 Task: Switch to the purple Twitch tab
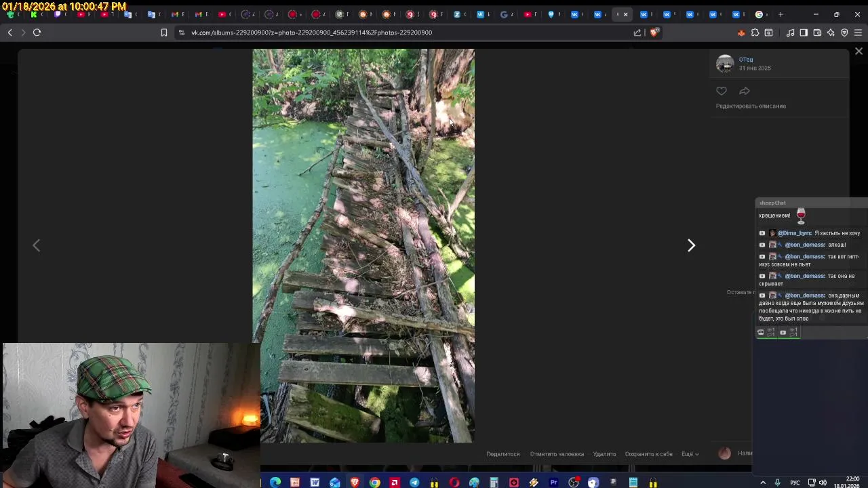tap(57, 14)
